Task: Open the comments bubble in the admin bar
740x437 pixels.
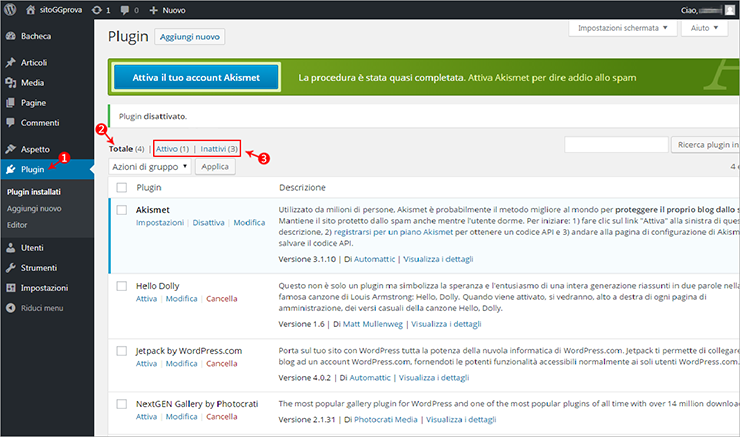Action: click(129, 10)
